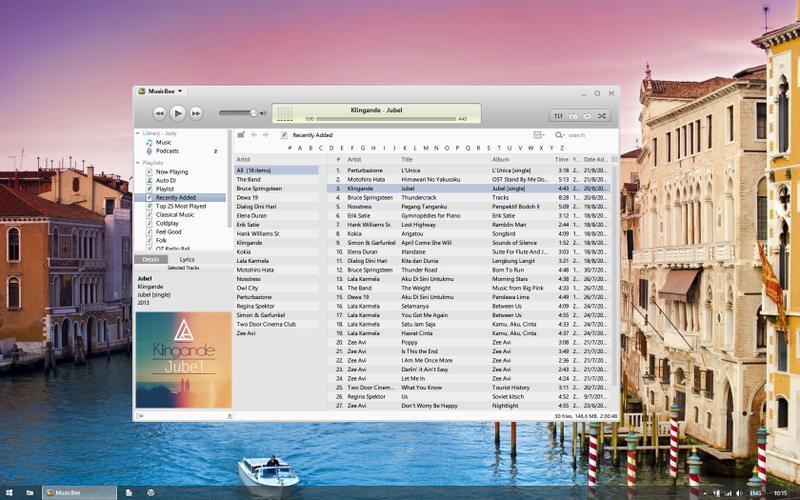
Task: Open the Music library node
Action: (x=163, y=142)
